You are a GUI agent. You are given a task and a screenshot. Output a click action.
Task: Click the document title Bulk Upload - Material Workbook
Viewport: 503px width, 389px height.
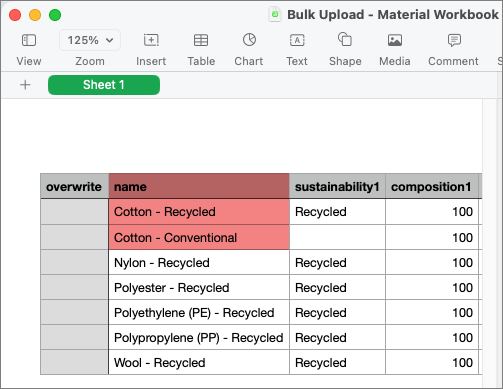[393, 15]
